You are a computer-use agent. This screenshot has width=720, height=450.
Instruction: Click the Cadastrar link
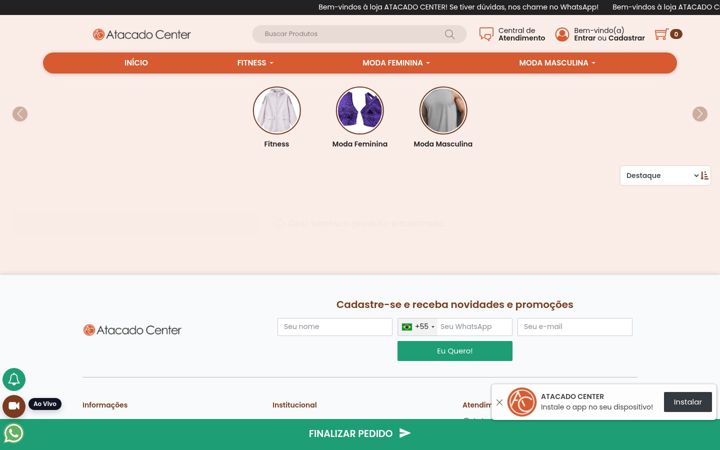click(627, 38)
